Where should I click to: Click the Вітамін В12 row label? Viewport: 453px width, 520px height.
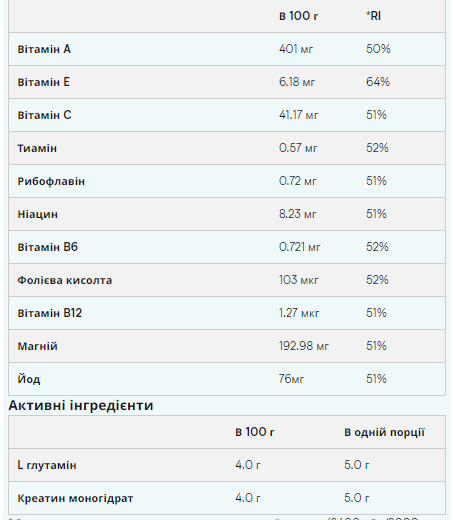click(50, 313)
